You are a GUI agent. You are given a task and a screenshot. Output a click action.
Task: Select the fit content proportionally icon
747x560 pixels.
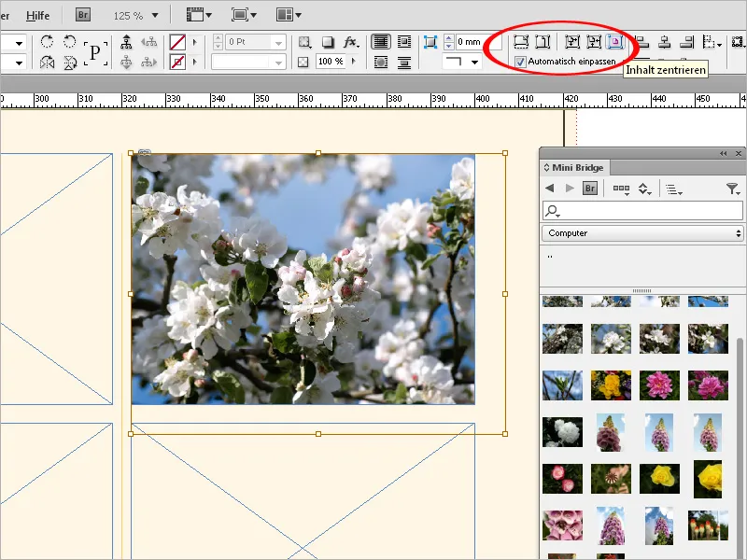[571, 41]
